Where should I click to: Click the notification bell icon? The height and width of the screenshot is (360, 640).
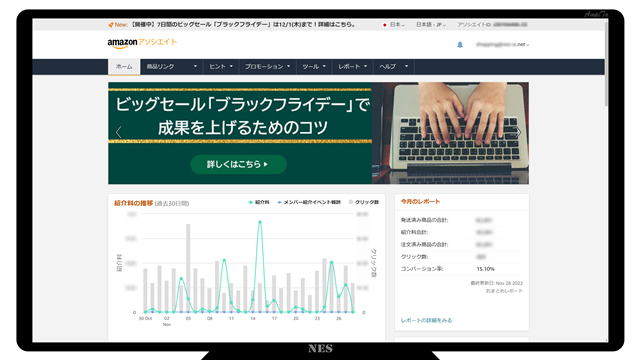pyautogui.click(x=460, y=44)
